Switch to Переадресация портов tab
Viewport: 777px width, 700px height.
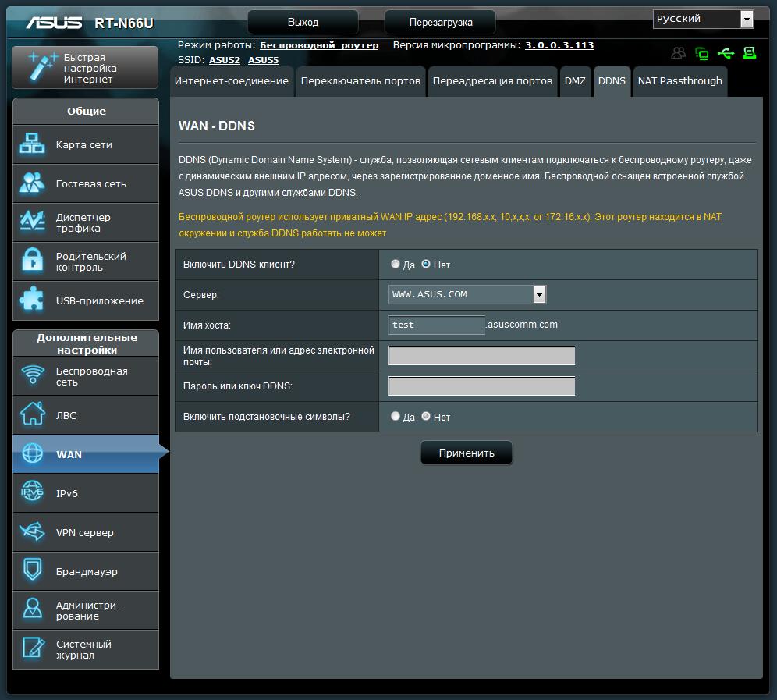coord(492,81)
